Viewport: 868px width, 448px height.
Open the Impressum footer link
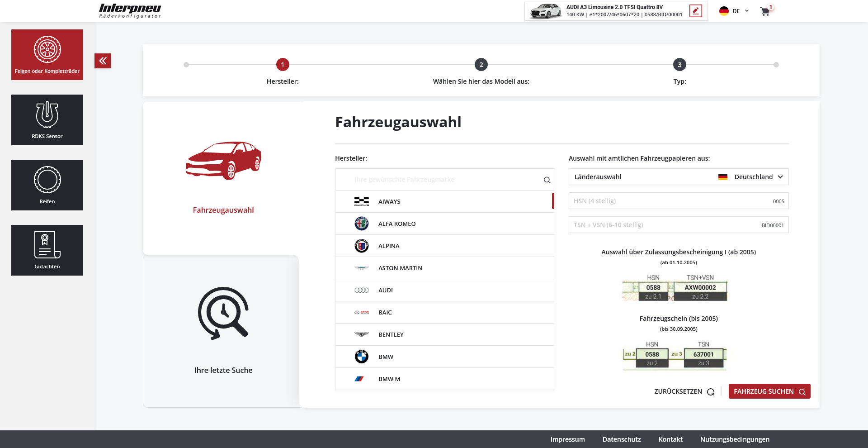pyautogui.click(x=567, y=439)
